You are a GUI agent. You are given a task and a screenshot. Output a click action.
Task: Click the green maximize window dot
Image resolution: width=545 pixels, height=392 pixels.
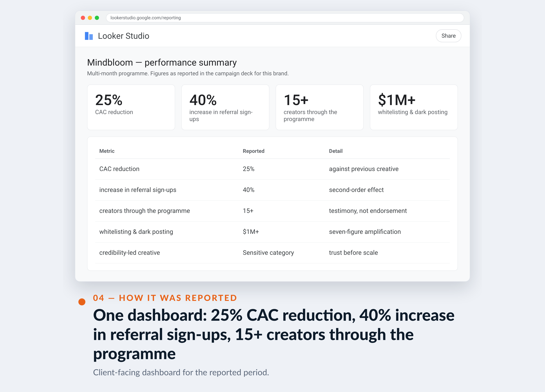[x=97, y=18]
